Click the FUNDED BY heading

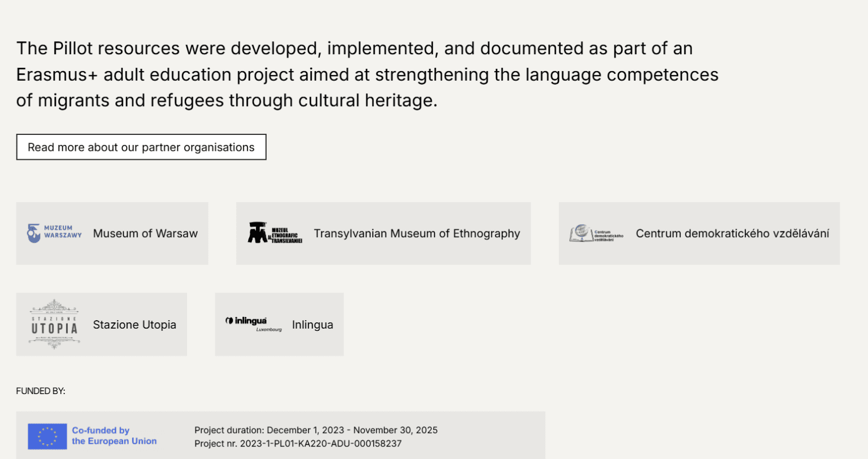tap(41, 391)
